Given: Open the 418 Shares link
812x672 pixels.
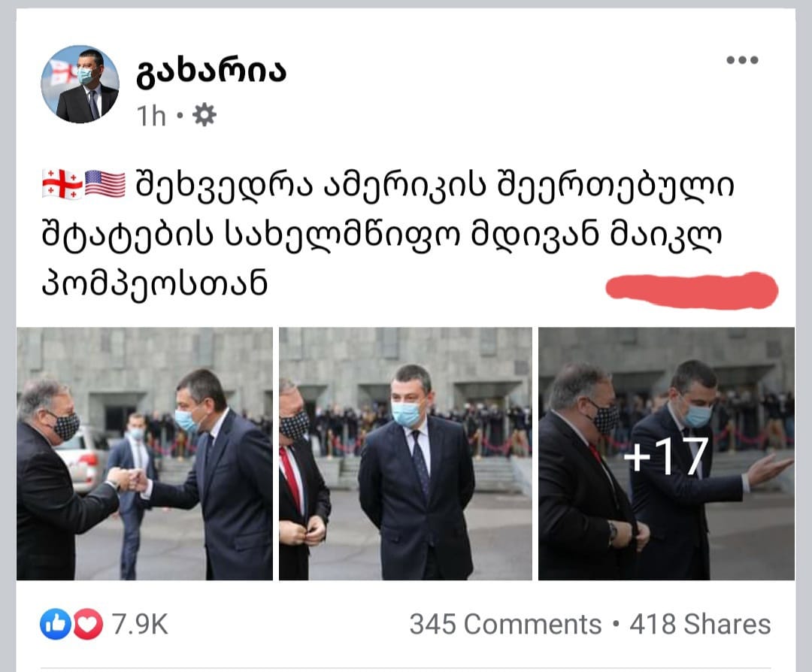Looking at the screenshot, I should click(700, 624).
